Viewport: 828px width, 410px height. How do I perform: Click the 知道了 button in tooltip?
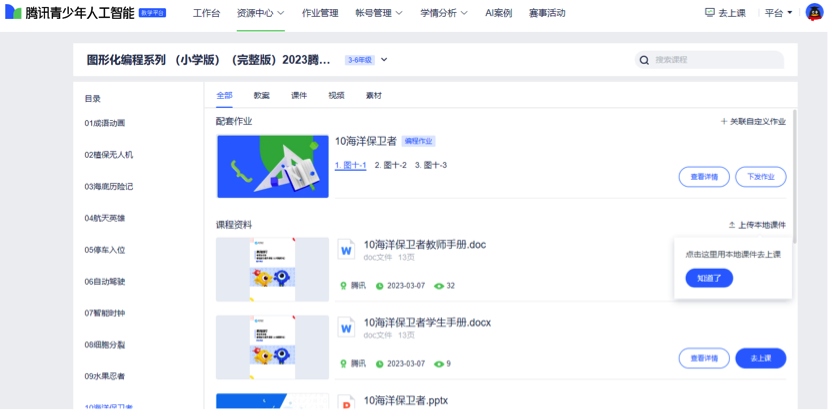tap(709, 278)
